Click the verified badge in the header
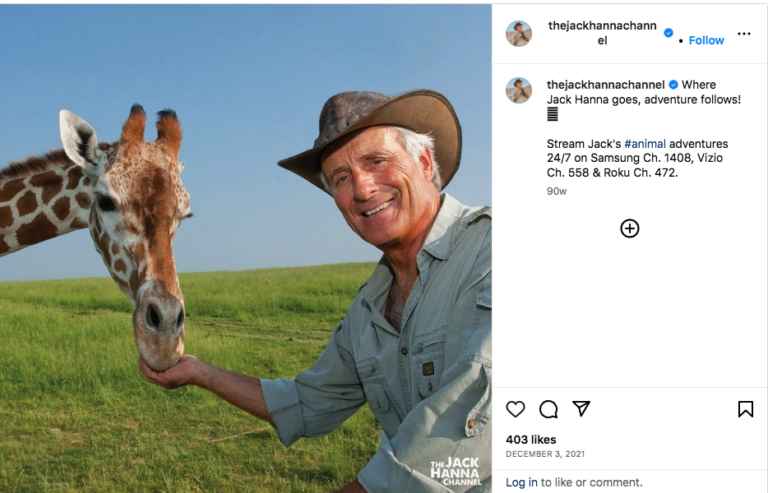The height and width of the screenshot is (493, 768). [x=668, y=33]
